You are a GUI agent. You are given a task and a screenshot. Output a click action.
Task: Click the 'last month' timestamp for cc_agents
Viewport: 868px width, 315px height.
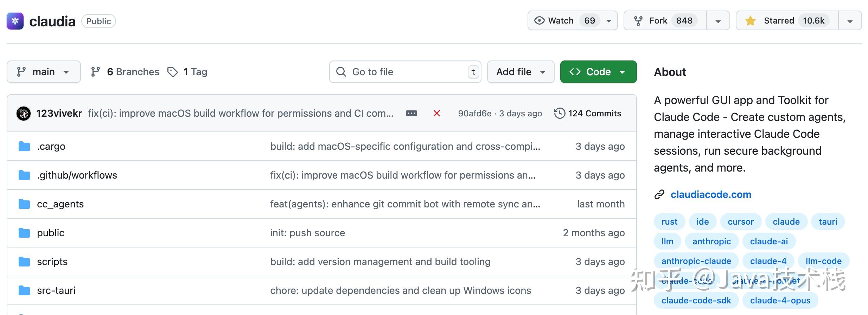[601, 204]
